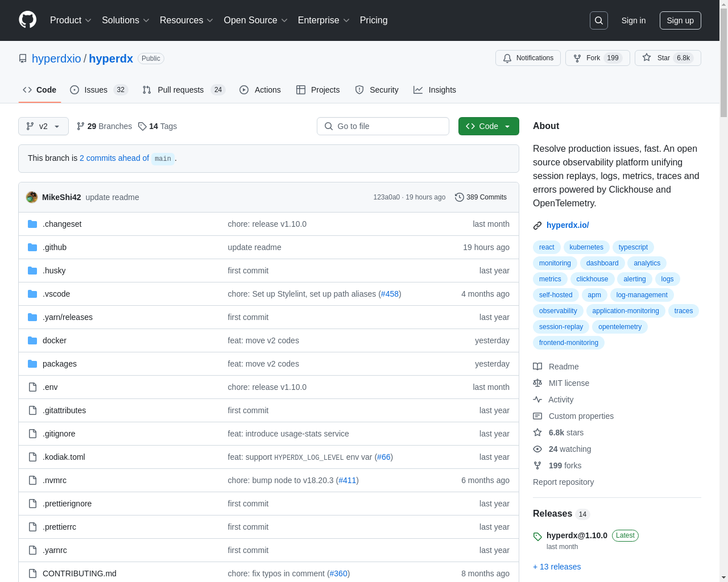The image size is (728, 582).
Task: Open the Pricing page
Action: pos(374,20)
